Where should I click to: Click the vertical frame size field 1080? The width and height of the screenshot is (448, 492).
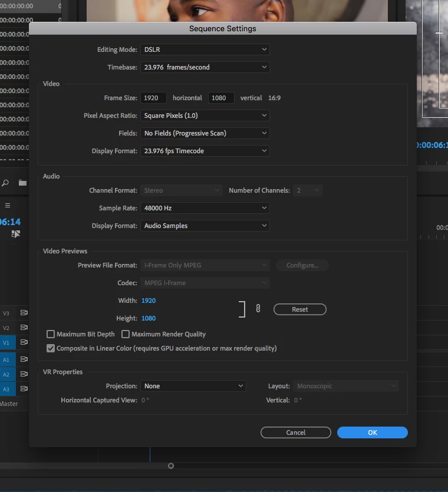pyautogui.click(x=221, y=98)
